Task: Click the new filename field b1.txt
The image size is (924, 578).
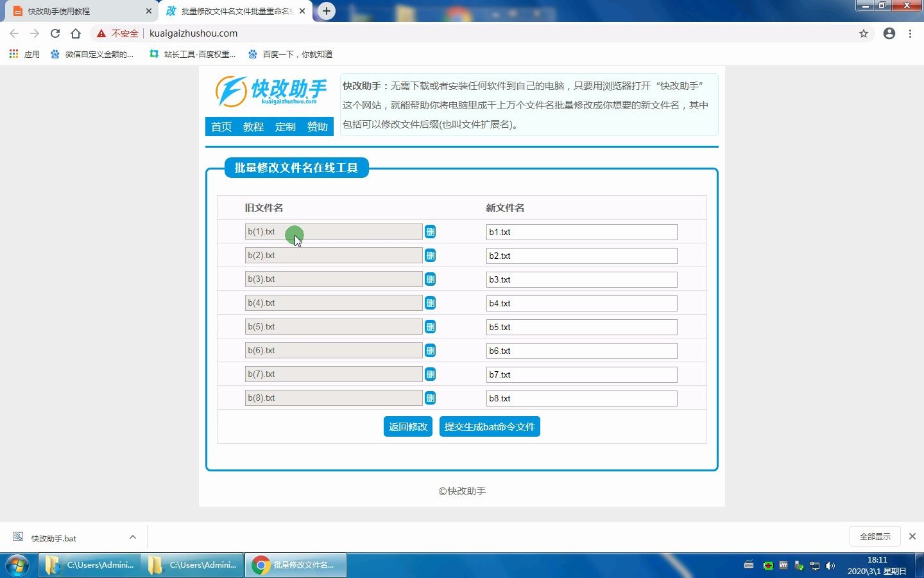Action: coord(581,232)
